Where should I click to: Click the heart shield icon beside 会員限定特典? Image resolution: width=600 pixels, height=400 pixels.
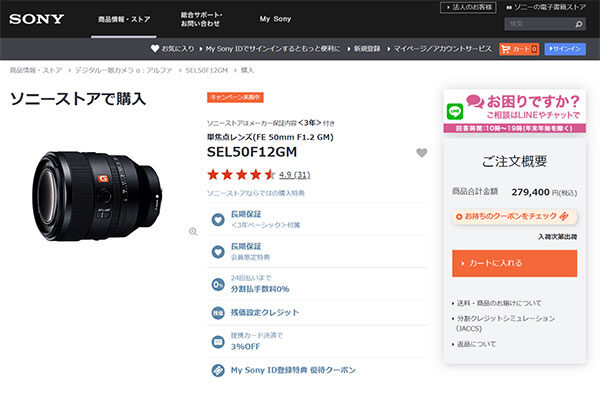218,252
